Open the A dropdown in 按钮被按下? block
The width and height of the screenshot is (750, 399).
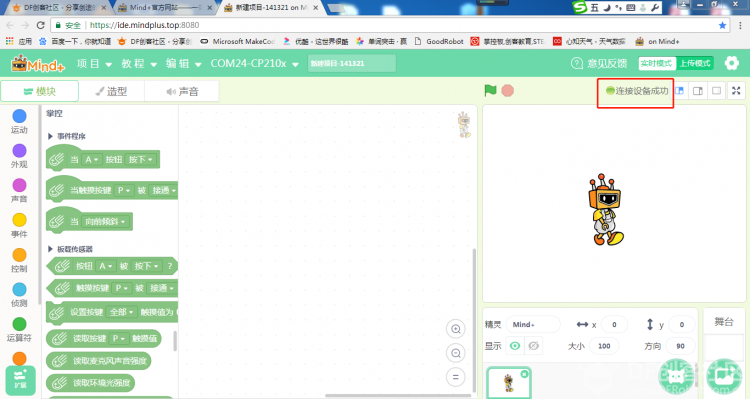tap(105, 266)
